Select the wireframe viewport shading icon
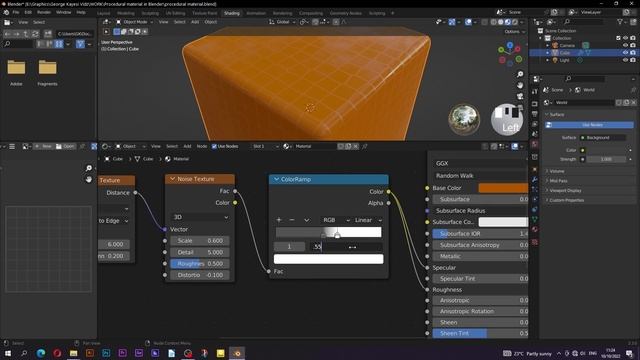This screenshot has height=360, width=640. point(494,22)
